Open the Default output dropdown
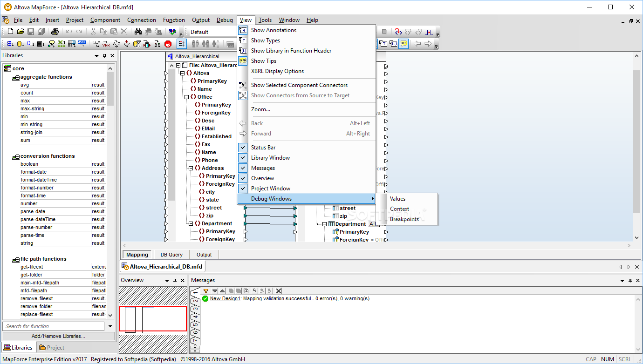643x364 pixels. tap(212, 32)
